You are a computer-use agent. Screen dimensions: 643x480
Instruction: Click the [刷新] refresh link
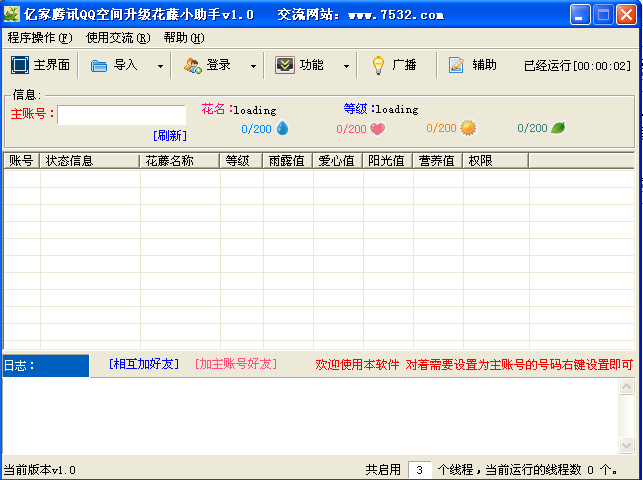pyautogui.click(x=170, y=135)
